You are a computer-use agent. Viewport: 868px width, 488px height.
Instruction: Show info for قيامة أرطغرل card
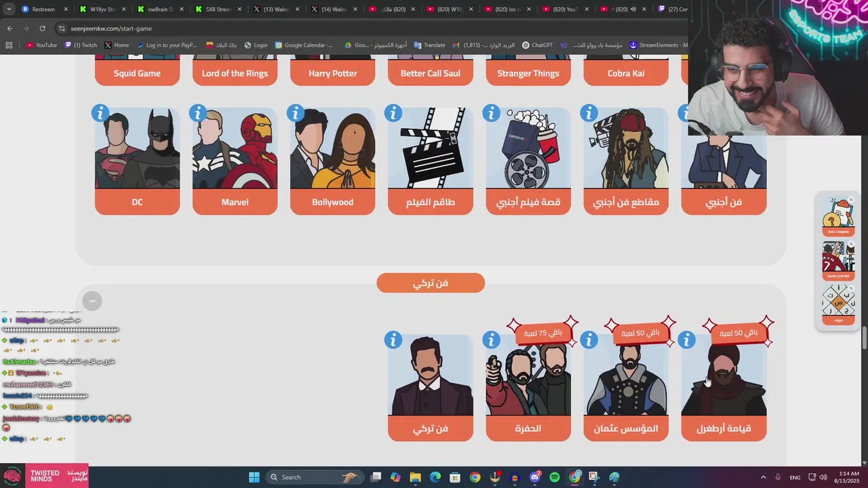coord(686,340)
